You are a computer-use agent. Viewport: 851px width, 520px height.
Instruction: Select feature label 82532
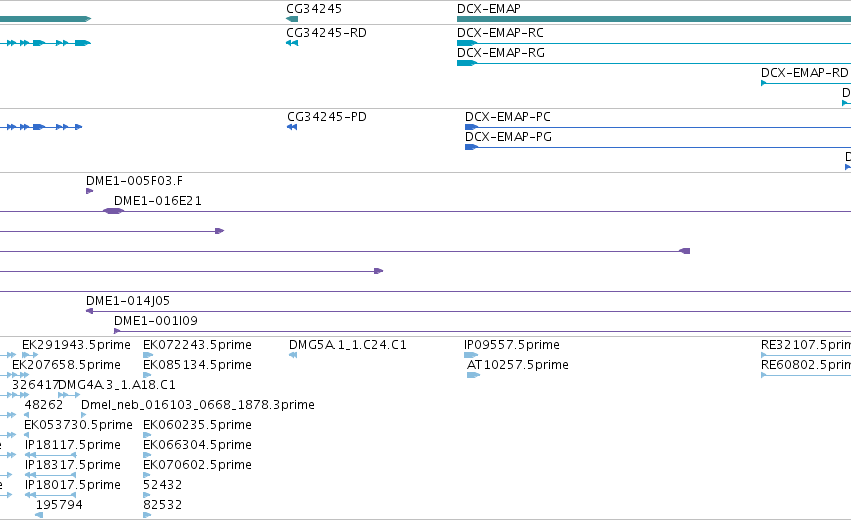(x=162, y=505)
